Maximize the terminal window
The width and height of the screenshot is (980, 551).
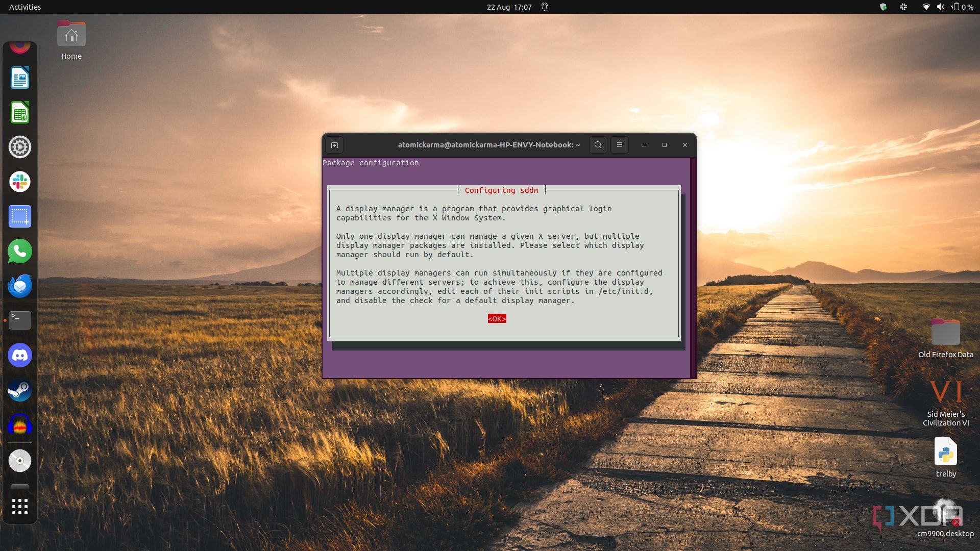(x=665, y=145)
